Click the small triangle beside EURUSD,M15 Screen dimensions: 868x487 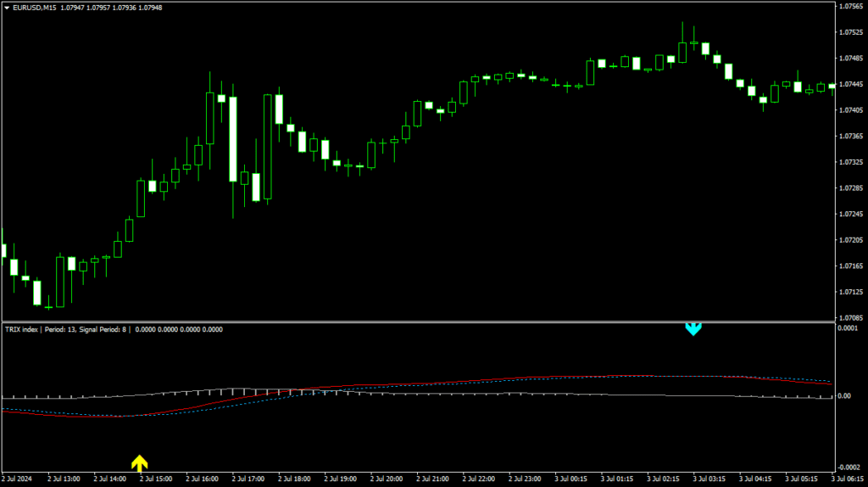pyautogui.click(x=7, y=8)
